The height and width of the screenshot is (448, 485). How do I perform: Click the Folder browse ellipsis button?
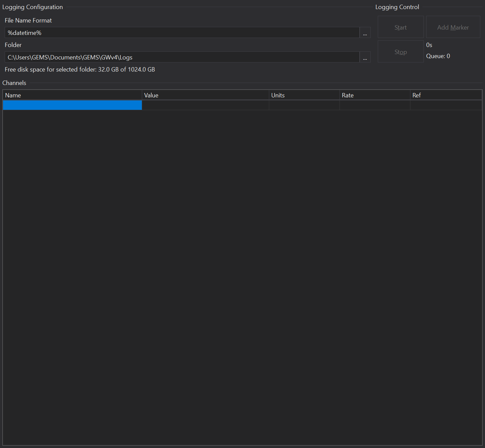(x=365, y=57)
